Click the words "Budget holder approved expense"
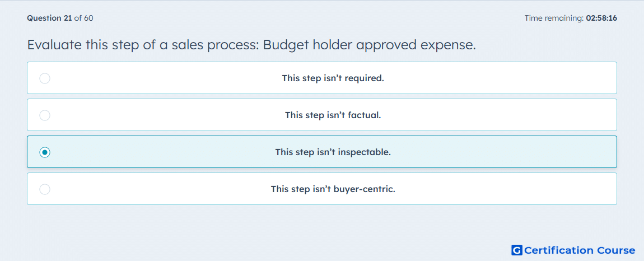The height and width of the screenshot is (261, 644). coord(367,45)
